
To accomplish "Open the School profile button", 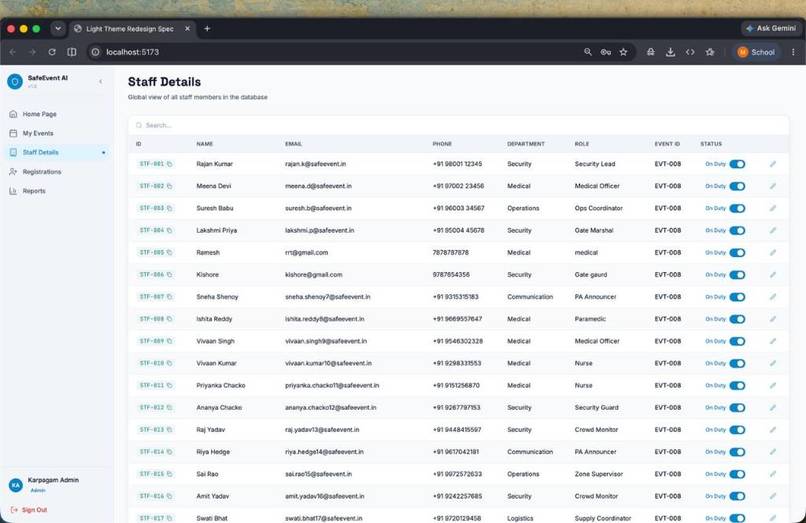I will pyautogui.click(x=756, y=52).
